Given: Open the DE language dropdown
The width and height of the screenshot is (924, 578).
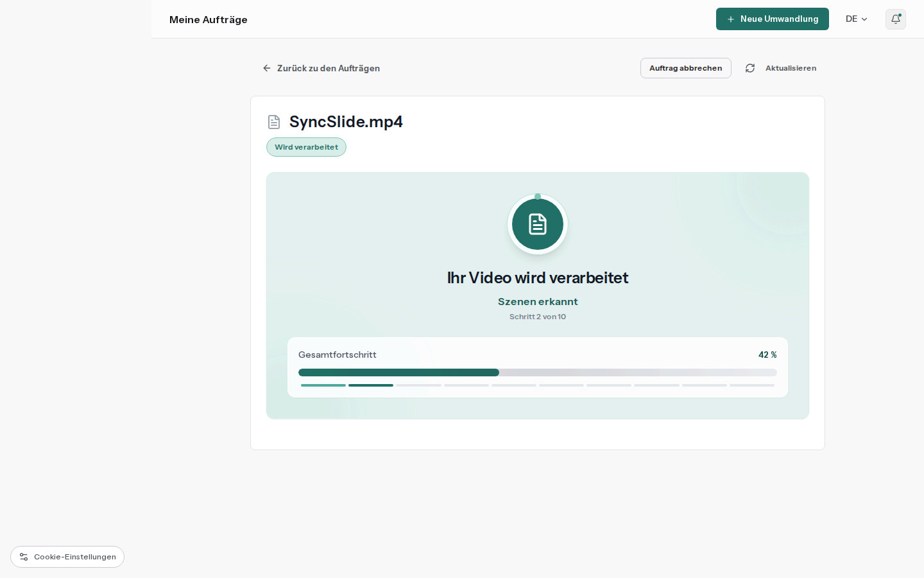Looking at the screenshot, I should (x=857, y=19).
